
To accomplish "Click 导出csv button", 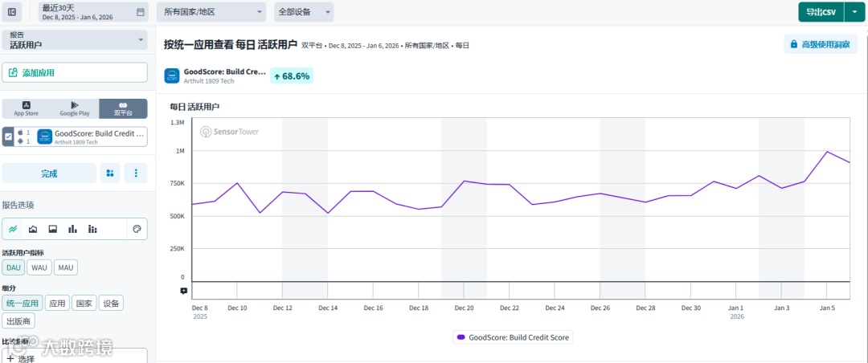I will pos(821,11).
